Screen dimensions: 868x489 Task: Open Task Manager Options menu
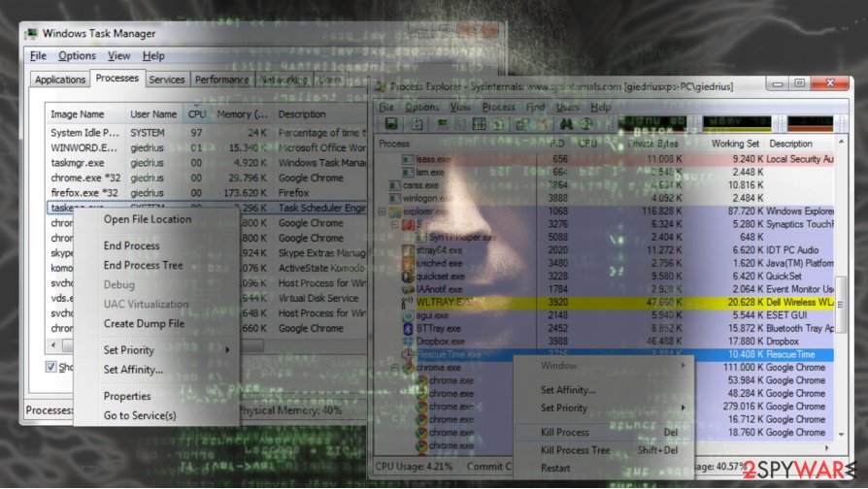pyautogui.click(x=77, y=56)
